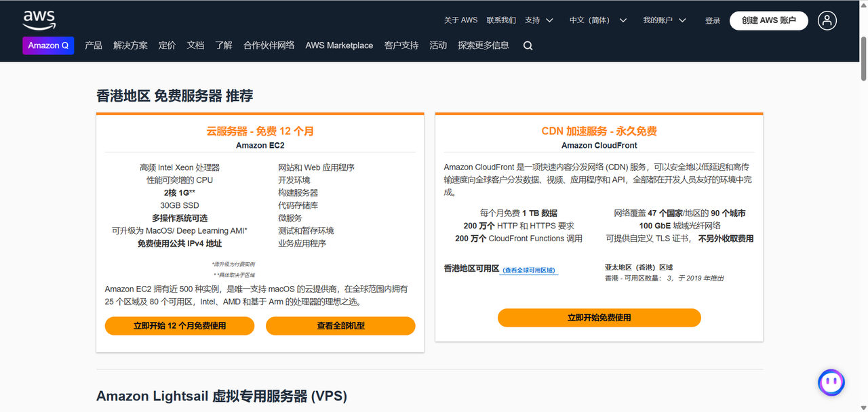This screenshot has height=412, width=868.
Task: Click the 200 万个 CloudFront Functions 调用 text
Action: pos(519,239)
